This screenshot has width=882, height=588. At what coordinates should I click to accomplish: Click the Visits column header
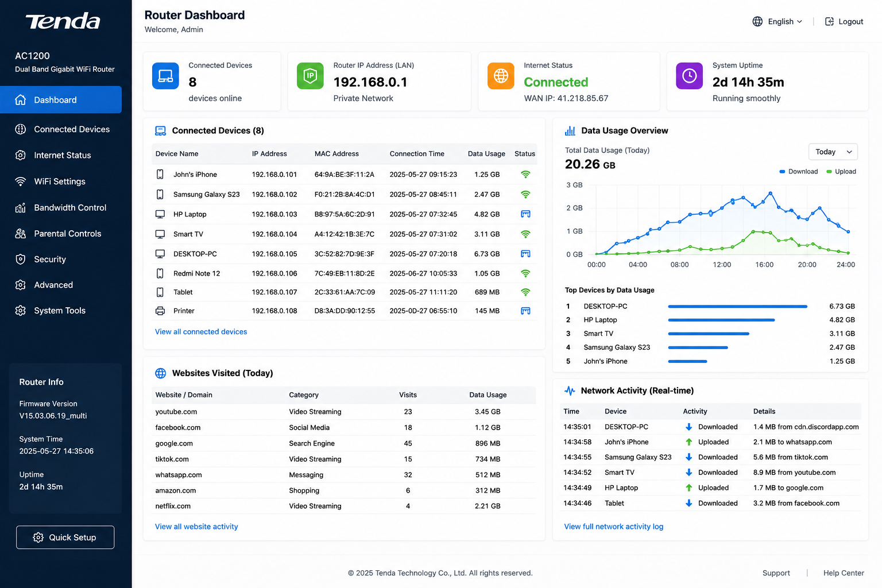point(408,395)
